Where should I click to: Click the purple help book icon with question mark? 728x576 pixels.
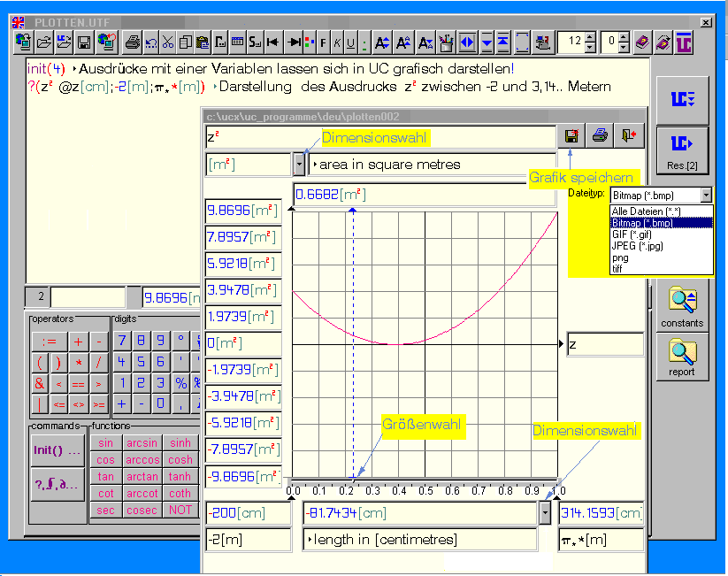tap(642, 42)
